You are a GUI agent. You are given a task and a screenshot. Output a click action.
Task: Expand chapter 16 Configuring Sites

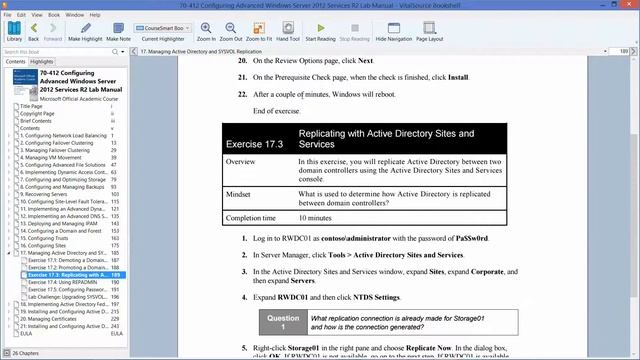tap(9, 245)
